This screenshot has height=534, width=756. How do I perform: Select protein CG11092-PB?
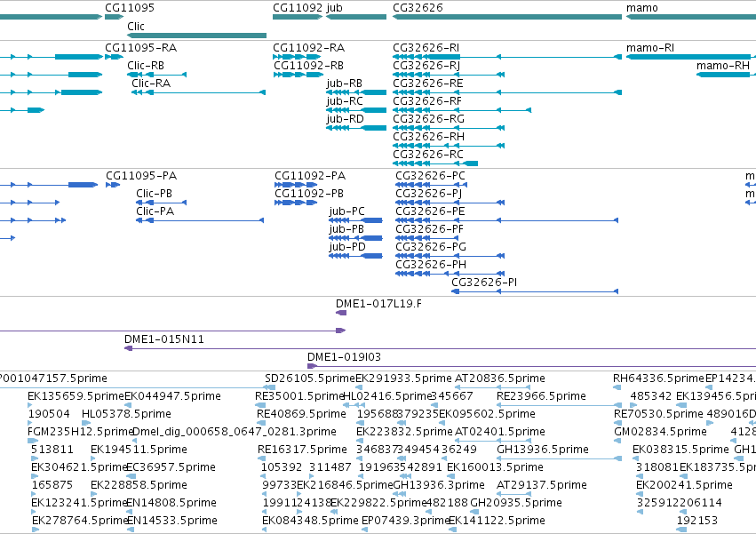coord(309,194)
